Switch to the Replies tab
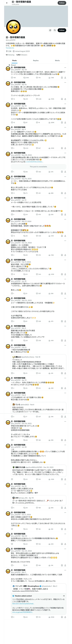72x644 pixels. 36,61
